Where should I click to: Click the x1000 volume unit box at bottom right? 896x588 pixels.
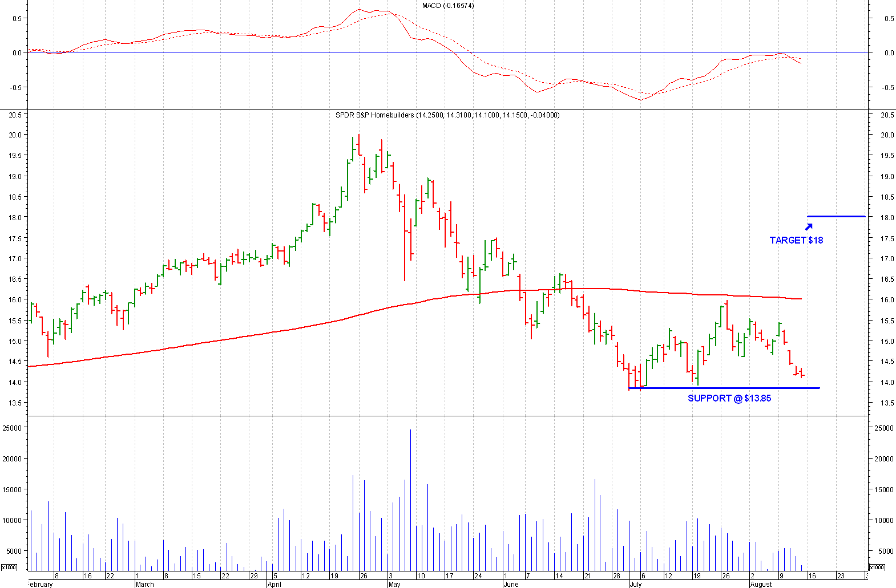pyautogui.click(x=877, y=567)
